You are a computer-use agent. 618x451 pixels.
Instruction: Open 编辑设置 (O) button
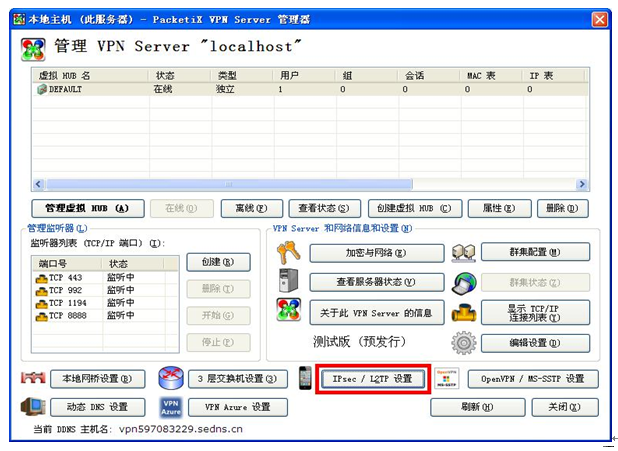point(535,343)
